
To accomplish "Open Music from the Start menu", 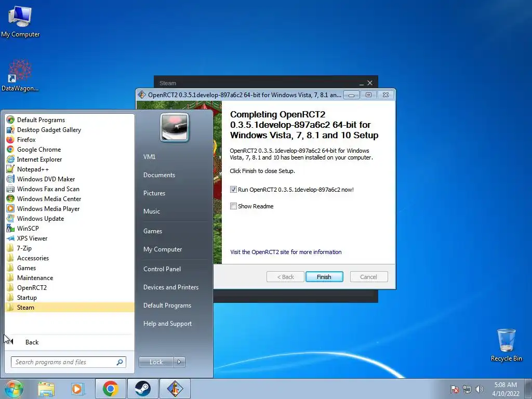I will coord(151,211).
